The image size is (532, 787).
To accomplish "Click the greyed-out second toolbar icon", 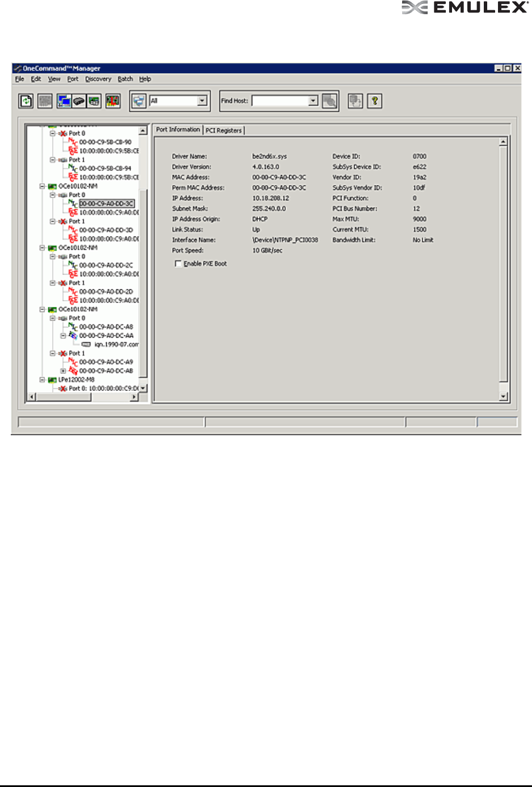I will point(45,101).
